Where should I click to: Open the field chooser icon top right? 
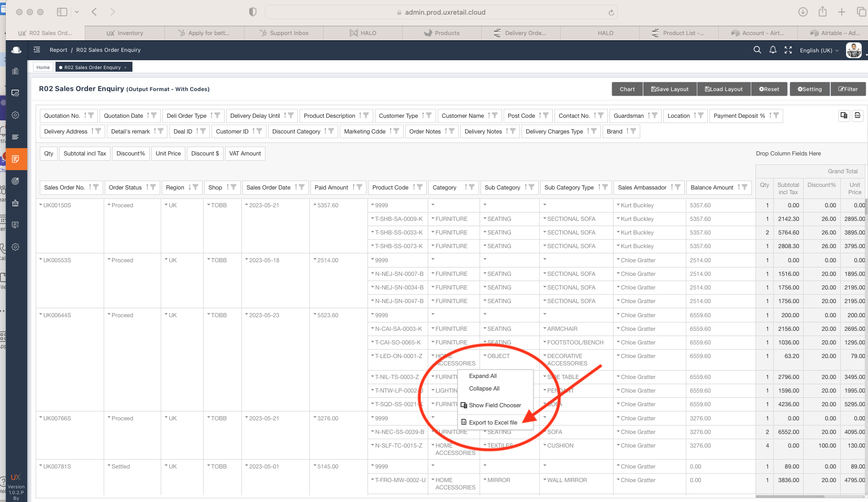pos(843,116)
